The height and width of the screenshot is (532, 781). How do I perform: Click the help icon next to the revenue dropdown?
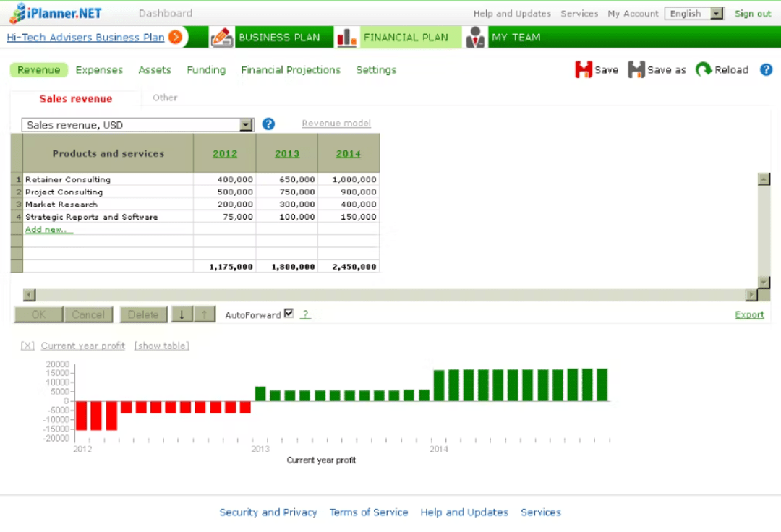coord(268,124)
